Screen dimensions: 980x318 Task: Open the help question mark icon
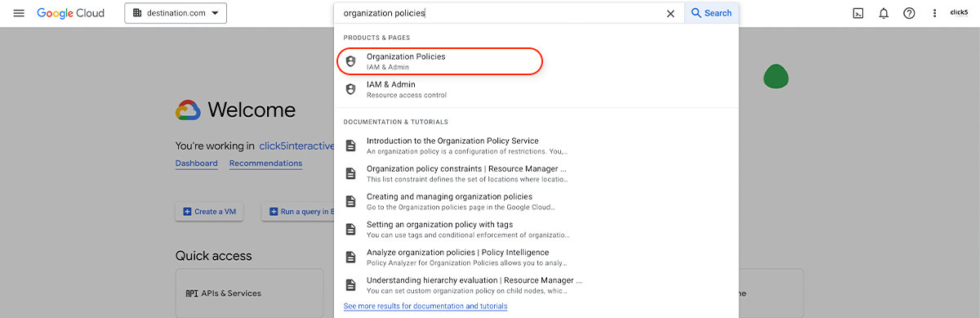point(909,13)
